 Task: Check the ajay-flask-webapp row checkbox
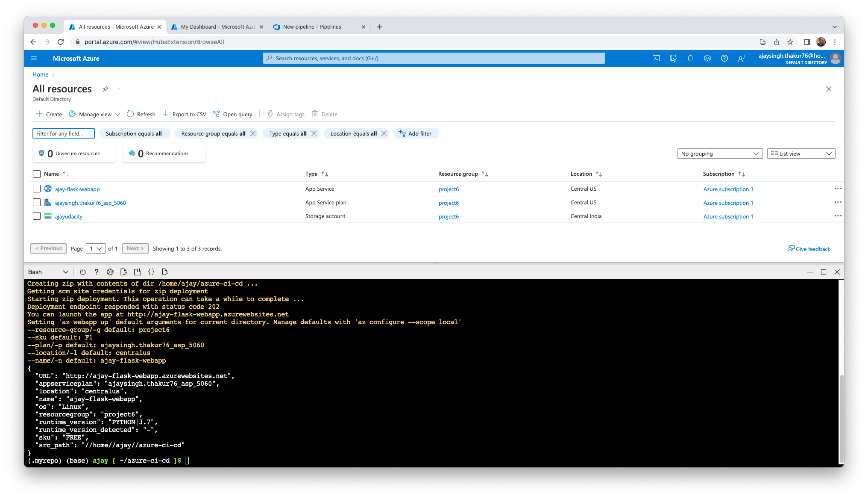(37, 189)
